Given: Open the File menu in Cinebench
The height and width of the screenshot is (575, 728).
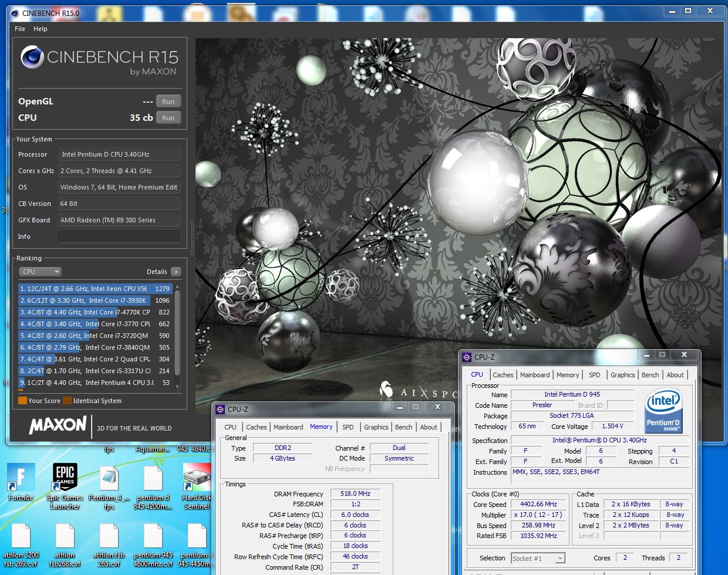Looking at the screenshot, I should point(20,29).
